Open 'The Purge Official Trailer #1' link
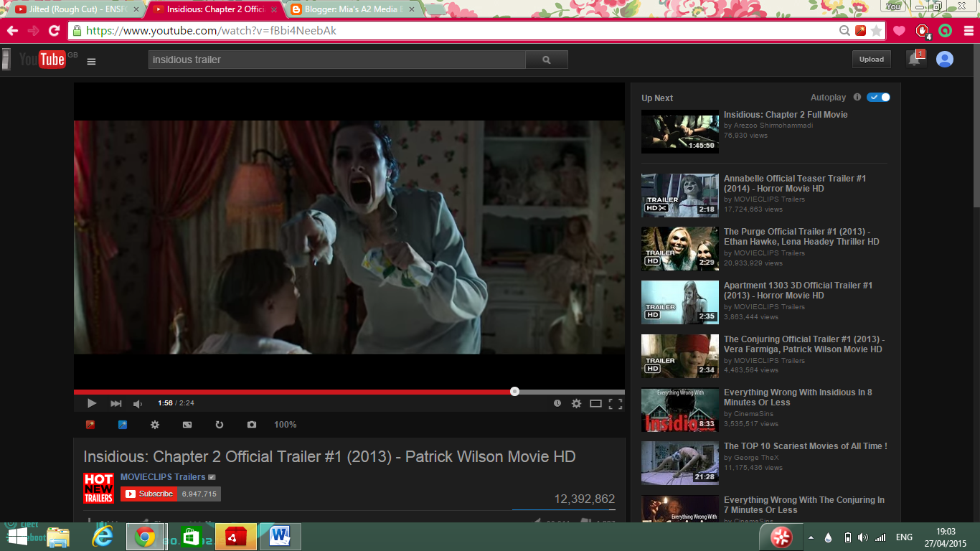 click(801, 237)
